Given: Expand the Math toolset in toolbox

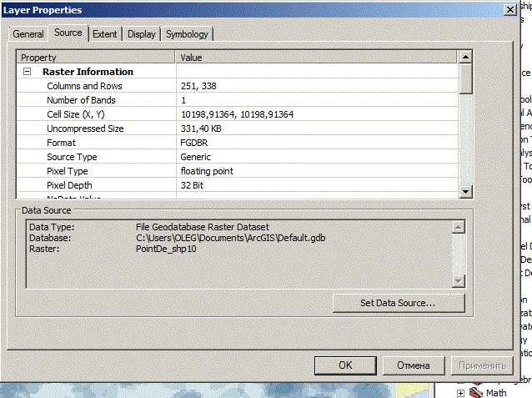Looking at the screenshot, I should (x=460, y=393).
